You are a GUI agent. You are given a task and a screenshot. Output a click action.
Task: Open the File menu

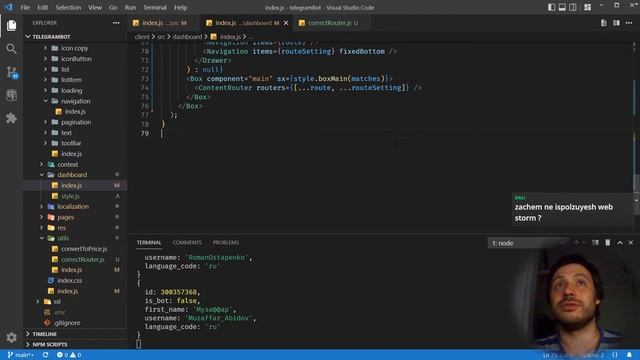(25, 7)
